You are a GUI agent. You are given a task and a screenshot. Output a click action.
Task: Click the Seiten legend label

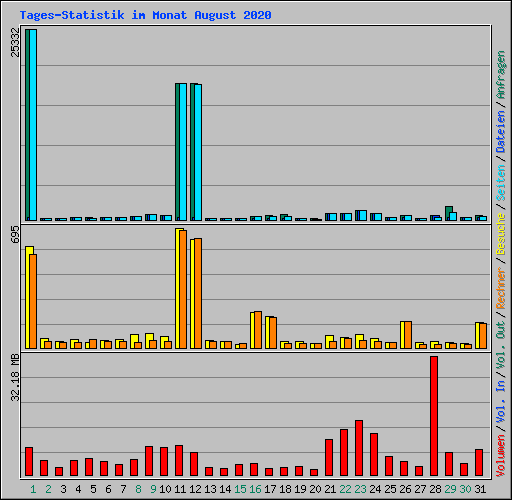501,182
